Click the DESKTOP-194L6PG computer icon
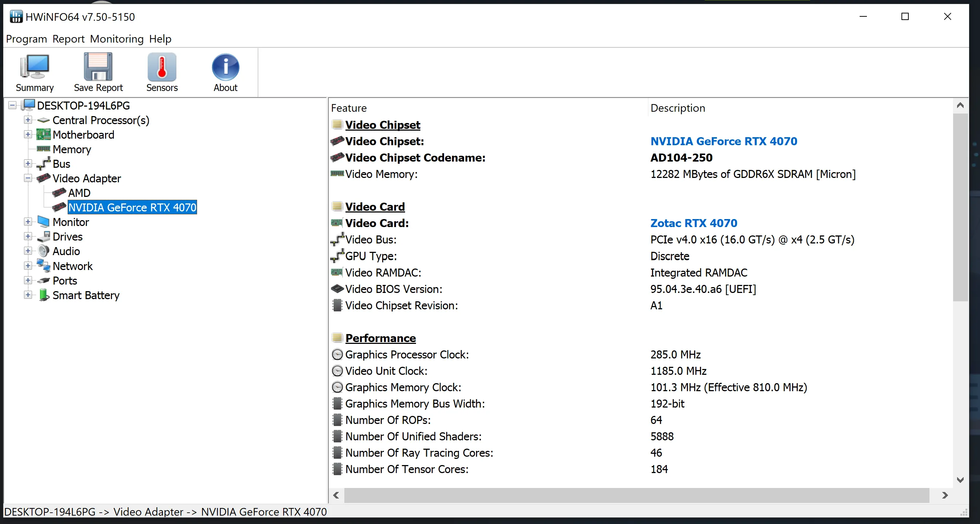This screenshot has width=980, height=524. (28, 105)
